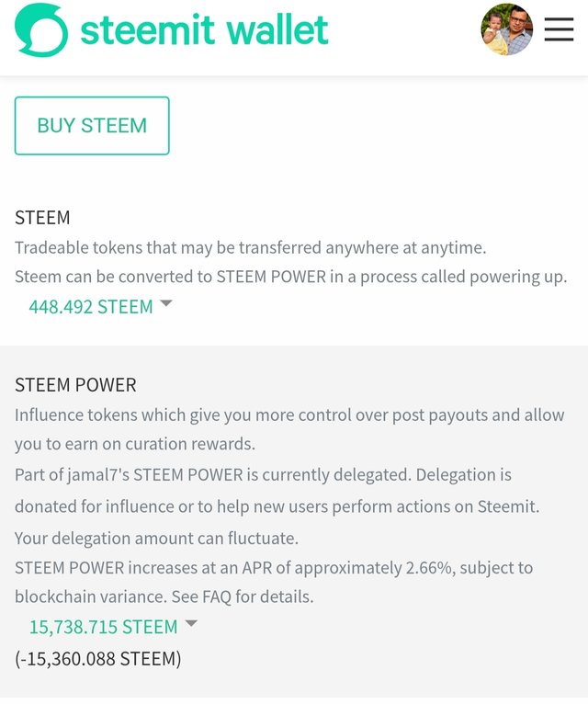The image size is (588, 704).
Task: Click the "Tradeable tokens" description line
Action: tap(250, 247)
